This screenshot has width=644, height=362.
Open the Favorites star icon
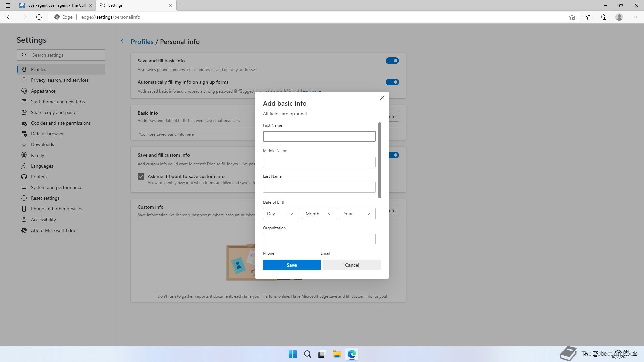pos(589,17)
